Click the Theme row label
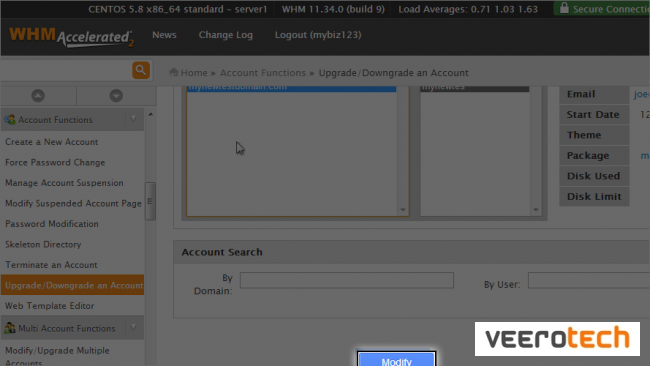 [x=594, y=135]
